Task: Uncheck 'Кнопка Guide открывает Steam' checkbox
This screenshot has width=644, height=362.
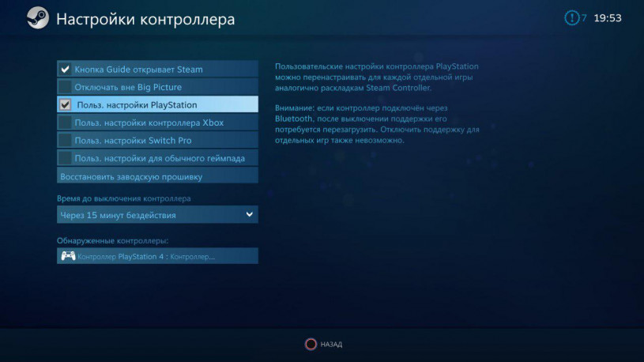Action: (66, 69)
